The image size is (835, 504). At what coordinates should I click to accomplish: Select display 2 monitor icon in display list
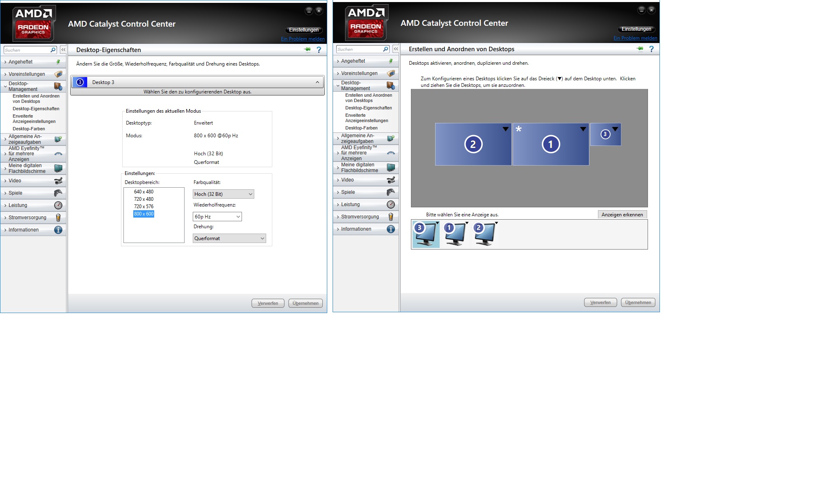(484, 234)
